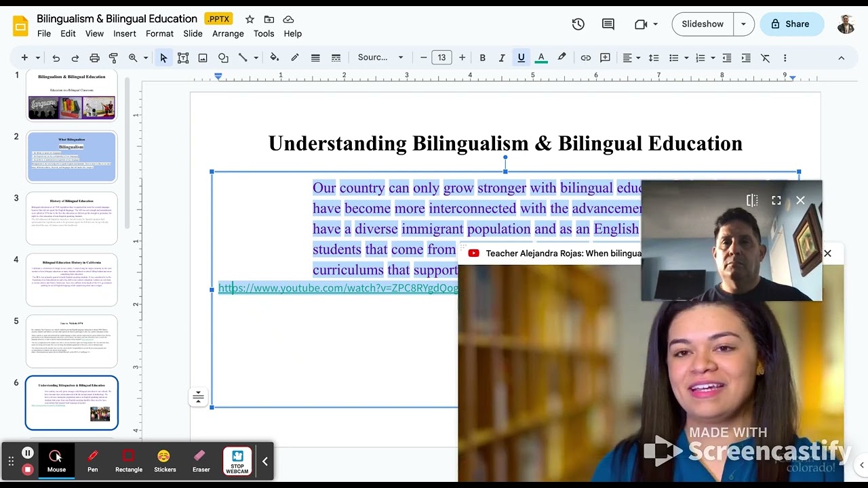Open the Insert menu

point(125,33)
